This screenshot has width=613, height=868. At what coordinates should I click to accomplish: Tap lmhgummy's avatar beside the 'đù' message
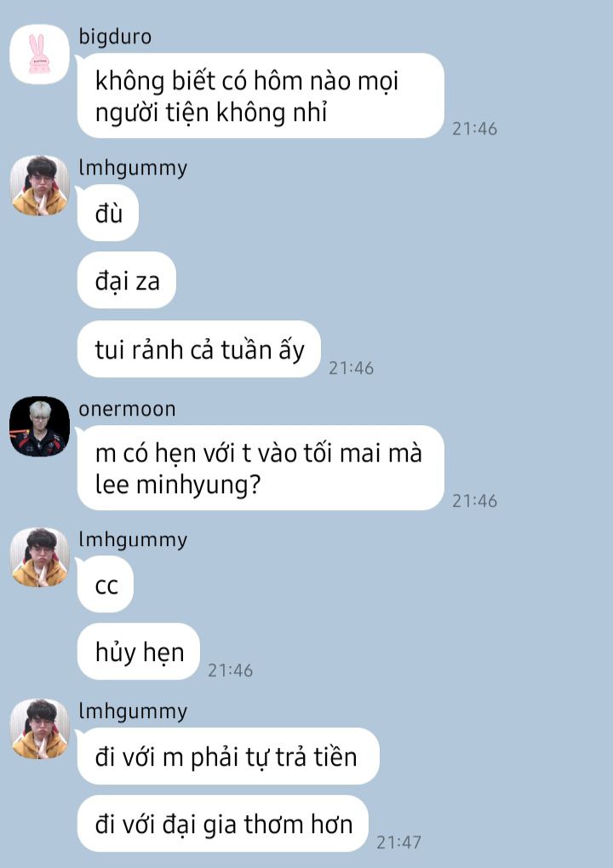tap(39, 186)
